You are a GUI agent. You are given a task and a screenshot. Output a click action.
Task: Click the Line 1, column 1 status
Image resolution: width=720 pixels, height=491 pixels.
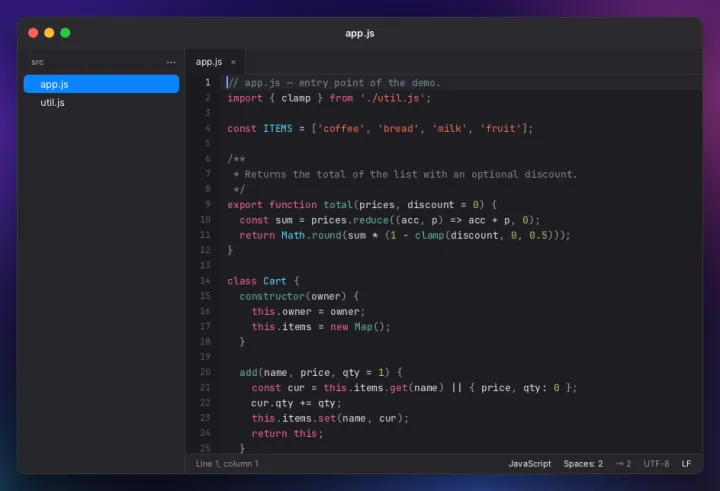tap(227, 463)
